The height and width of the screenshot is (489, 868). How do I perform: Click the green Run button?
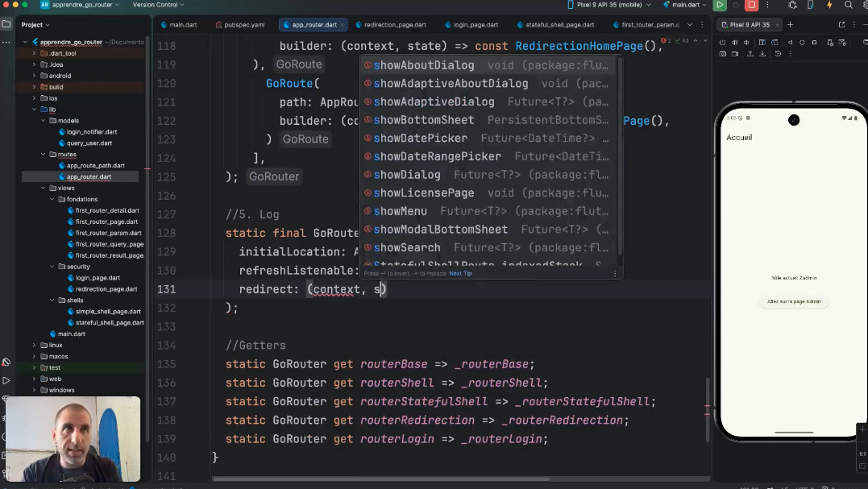[720, 5]
